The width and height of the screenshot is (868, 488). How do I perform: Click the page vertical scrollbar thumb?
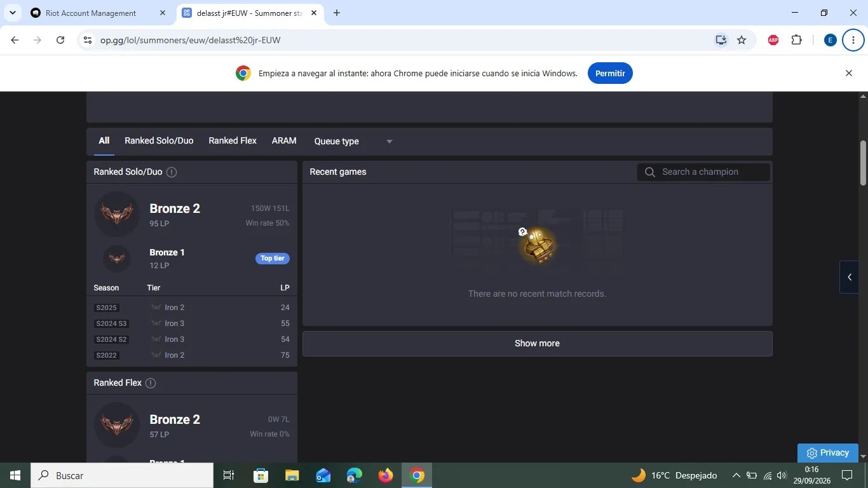coord(863,163)
